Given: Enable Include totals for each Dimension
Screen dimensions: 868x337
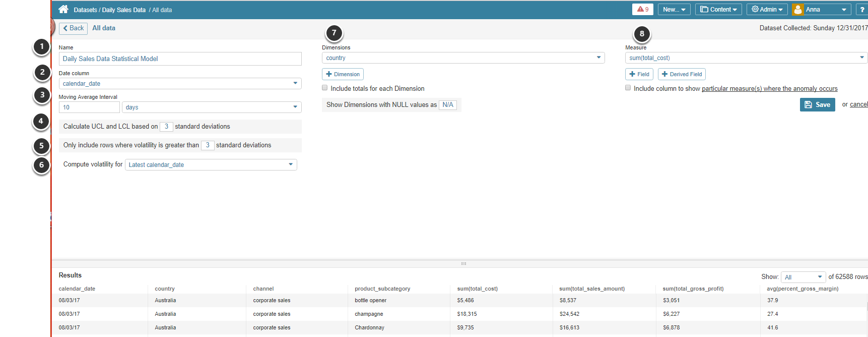Looking at the screenshot, I should (x=325, y=88).
